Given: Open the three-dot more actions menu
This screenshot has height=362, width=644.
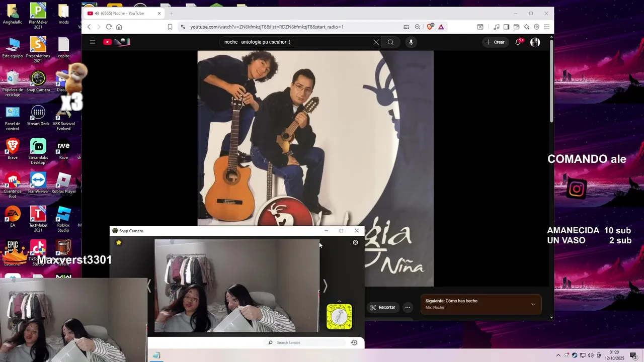Looking at the screenshot, I should 408,307.
